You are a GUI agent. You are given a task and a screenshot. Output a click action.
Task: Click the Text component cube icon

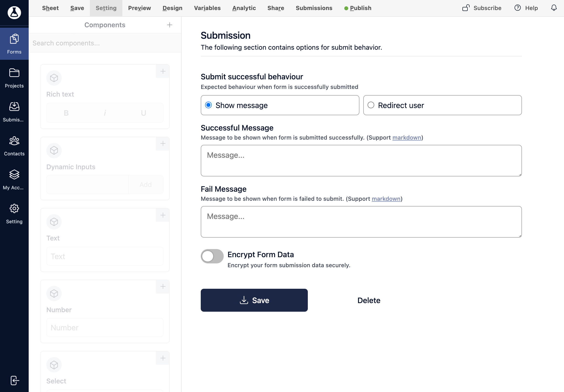pyautogui.click(x=54, y=222)
